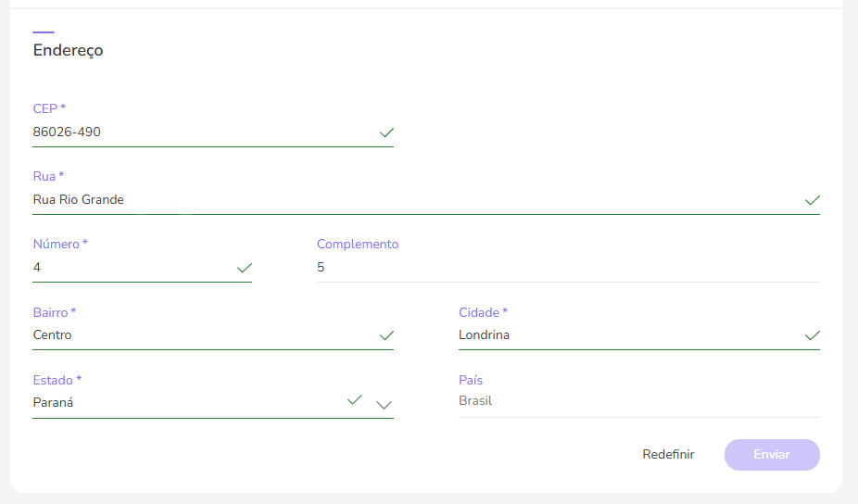Click the green checkmark in Rua field
858x504 pixels.
813,200
